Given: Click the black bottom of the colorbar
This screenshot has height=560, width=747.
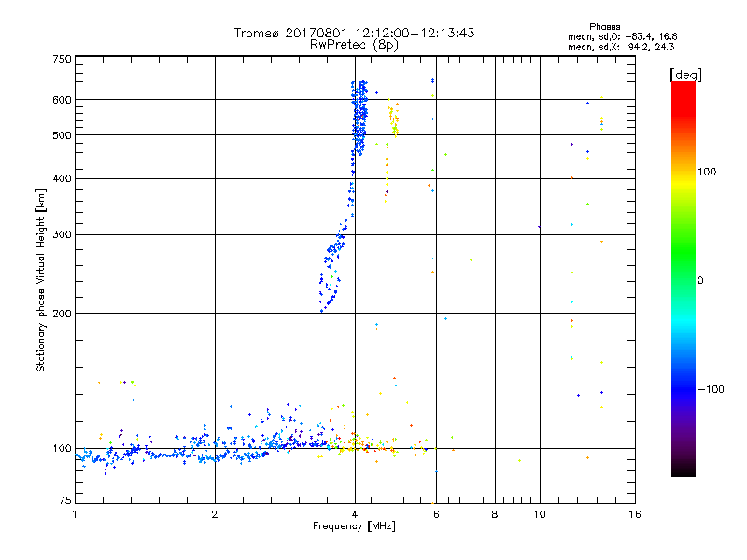Looking at the screenshot, I should [684, 469].
